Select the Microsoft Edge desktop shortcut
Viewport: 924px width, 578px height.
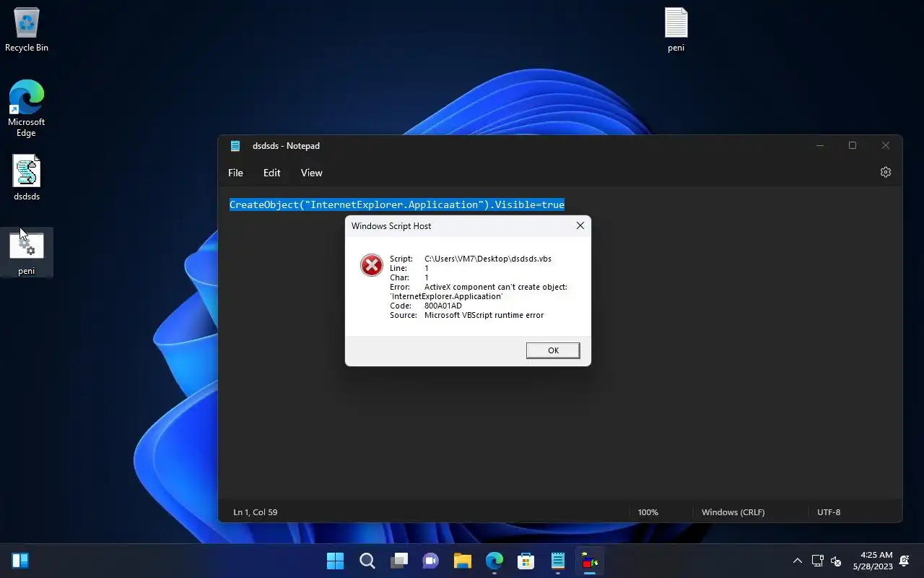point(27,108)
